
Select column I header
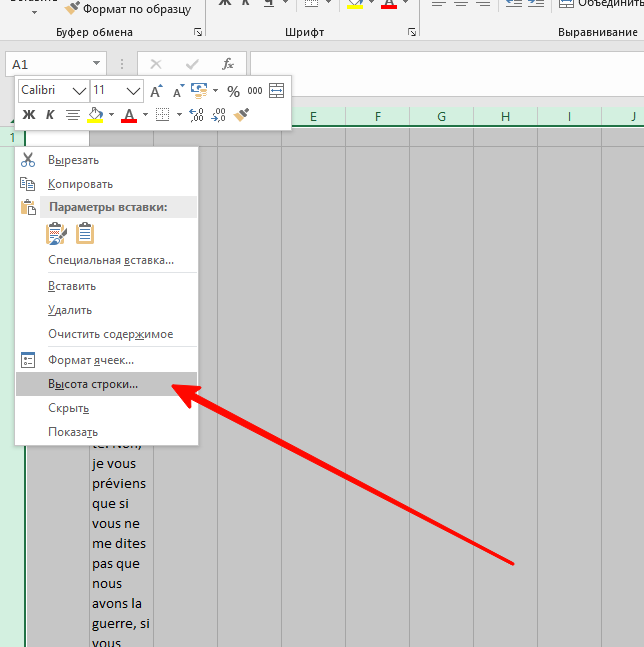[x=569, y=117]
